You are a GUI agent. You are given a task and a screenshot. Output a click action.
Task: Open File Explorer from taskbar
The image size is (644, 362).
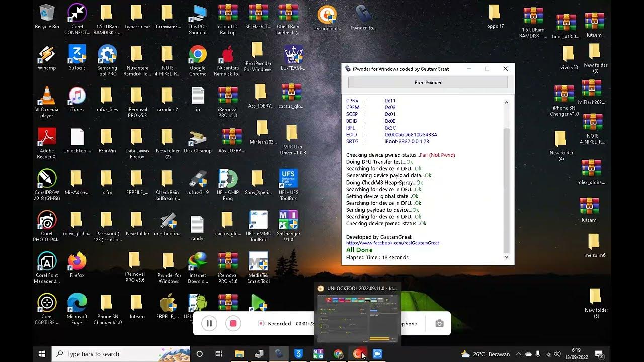click(x=239, y=354)
